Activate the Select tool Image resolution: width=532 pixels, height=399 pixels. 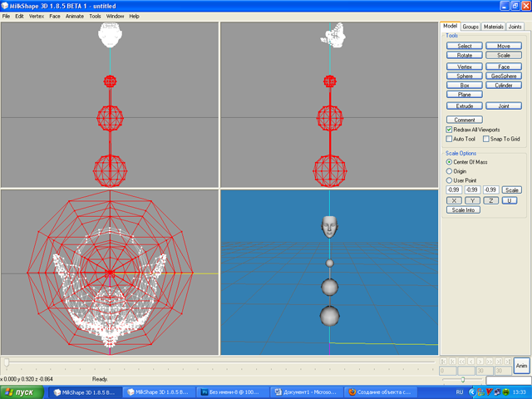click(x=464, y=46)
